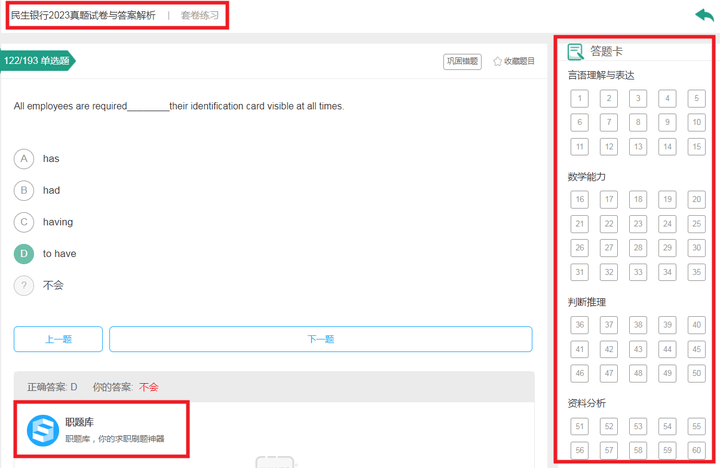Click the question sentence about employees
Viewport: 720px width, 468px height.
[179, 106]
